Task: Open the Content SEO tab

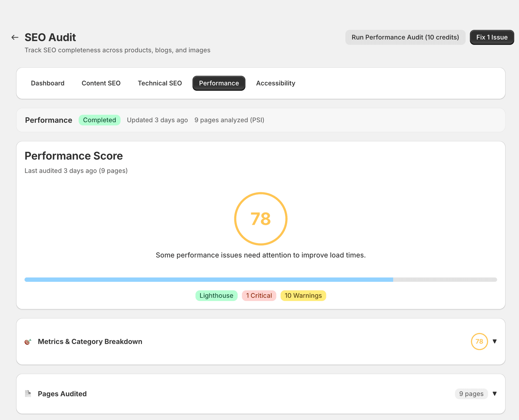Action: pos(101,83)
